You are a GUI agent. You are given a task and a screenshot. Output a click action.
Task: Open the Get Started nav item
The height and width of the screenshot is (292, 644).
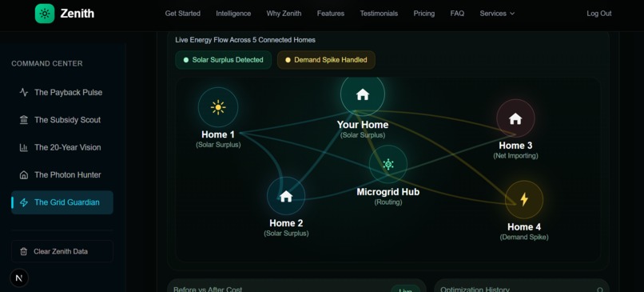pyautogui.click(x=183, y=14)
